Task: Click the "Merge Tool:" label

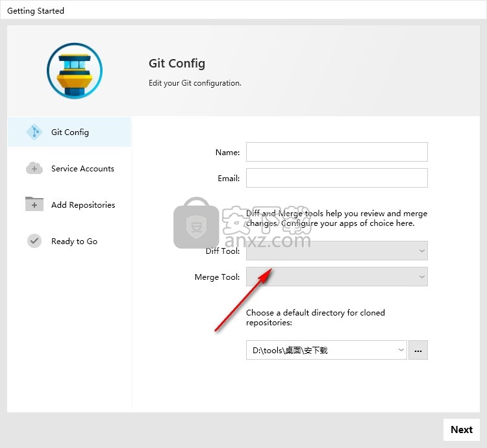Action: tap(217, 277)
